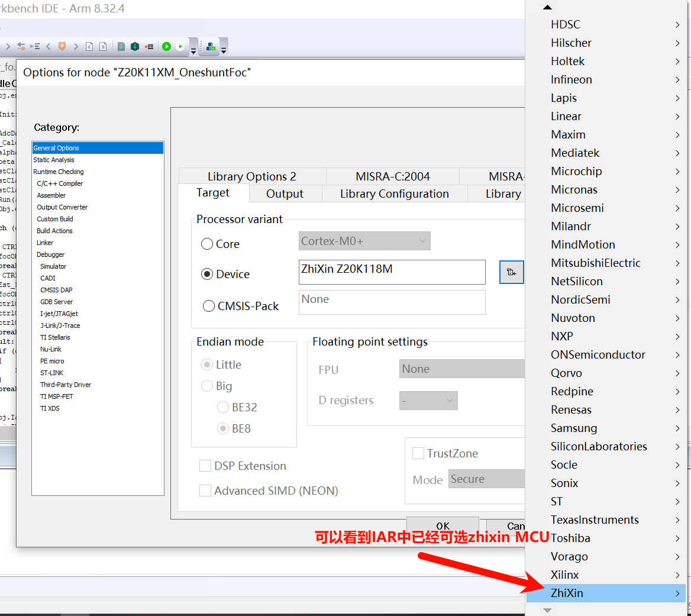Select Little endian mode radio button
The height and width of the screenshot is (616, 691).
point(206,365)
